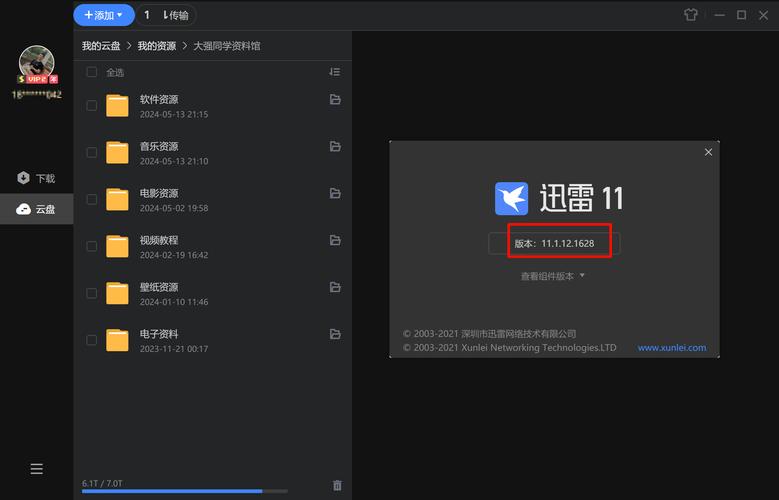This screenshot has height=500, width=779.
Task: Switch to 下载 in the sidebar
Action: [x=37, y=178]
